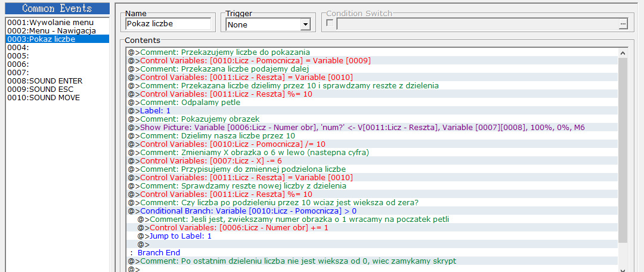Select comment Odpalamy petle

pyautogui.click(x=371, y=103)
